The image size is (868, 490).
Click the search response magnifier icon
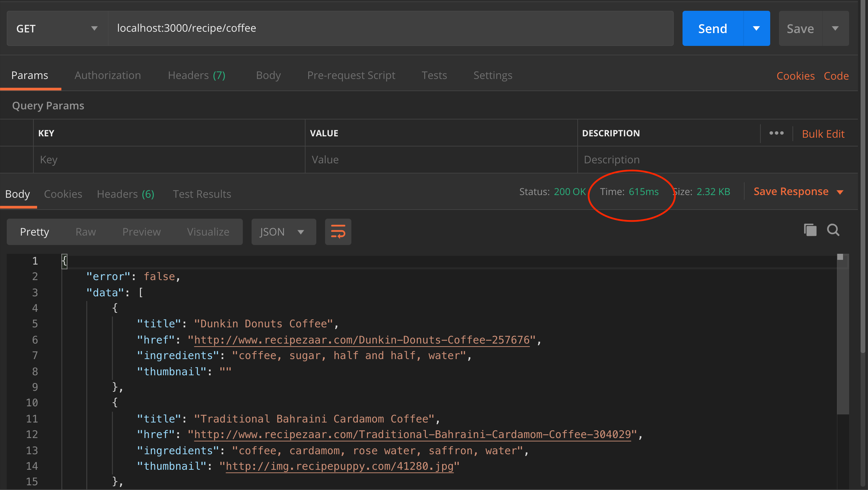833,230
